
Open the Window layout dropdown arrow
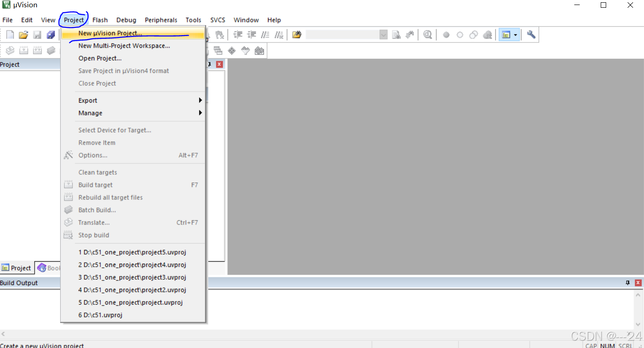[x=515, y=35]
